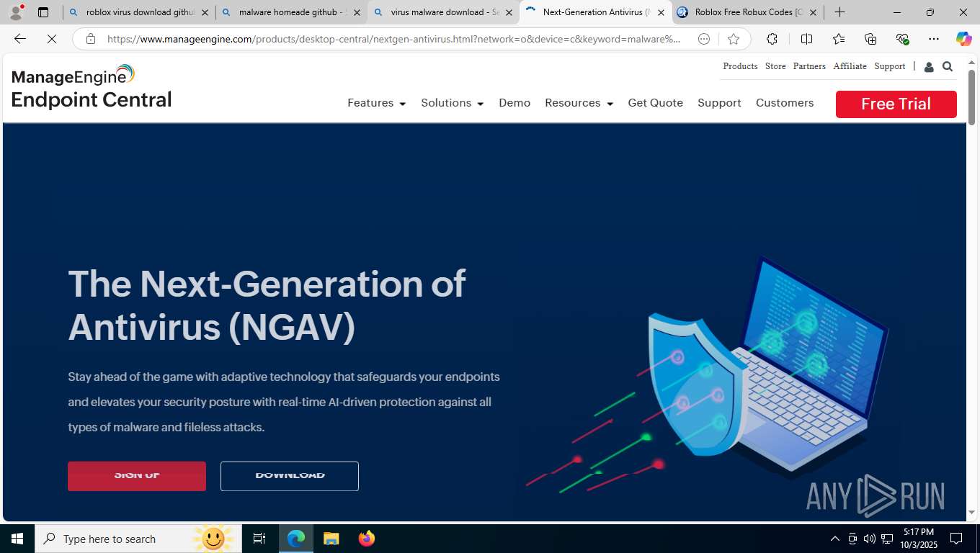The width and height of the screenshot is (980, 553).
Task: Open the split screen icon
Action: pyautogui.click(x=806, y=39)
